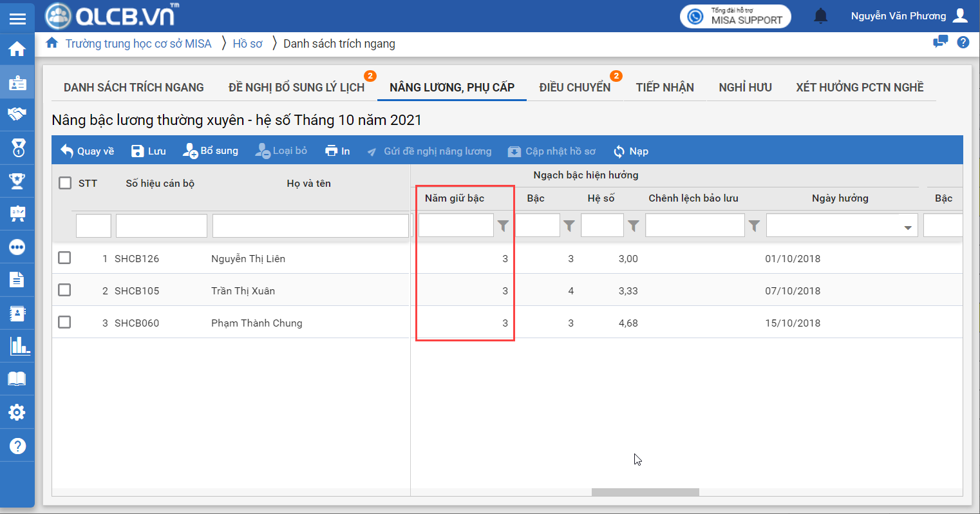The width and height of the screenshot is (980, 514).
Task: Click the Lưu save button
Action: click(149, 151)
